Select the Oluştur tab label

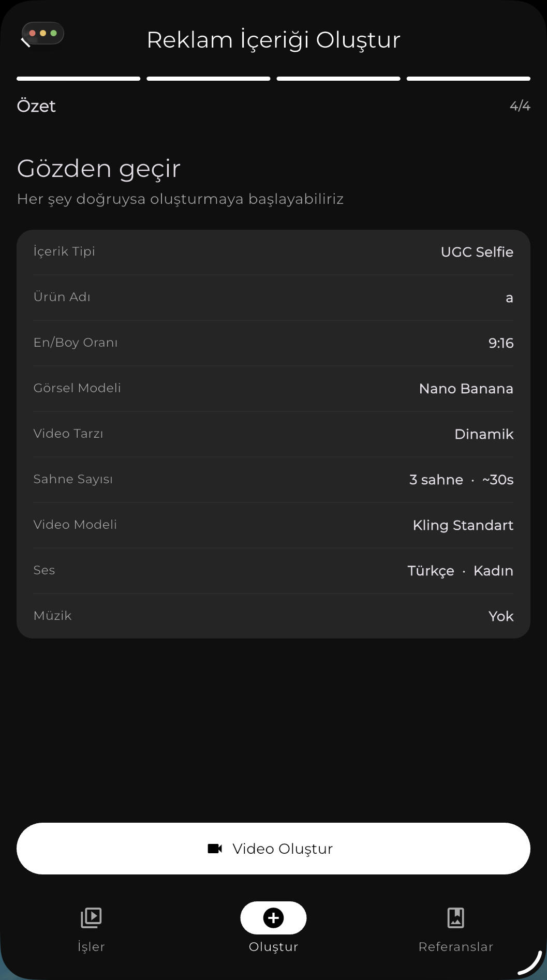(273, 947)
